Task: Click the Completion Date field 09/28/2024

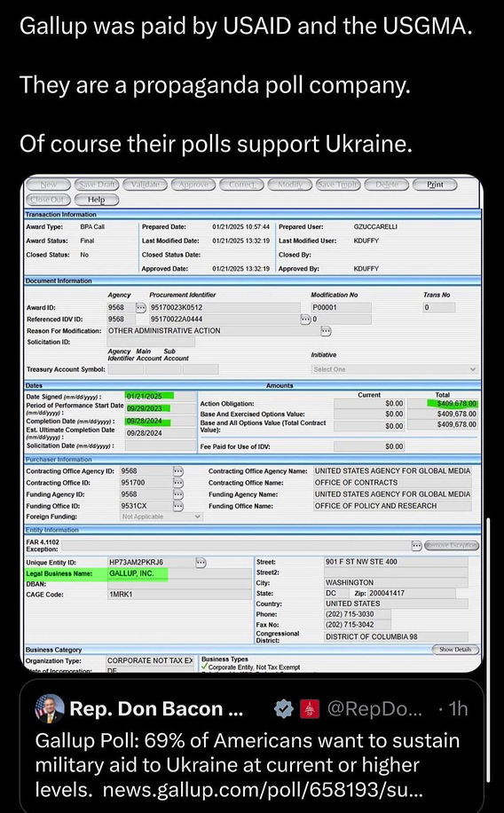Action: point(161,421)
